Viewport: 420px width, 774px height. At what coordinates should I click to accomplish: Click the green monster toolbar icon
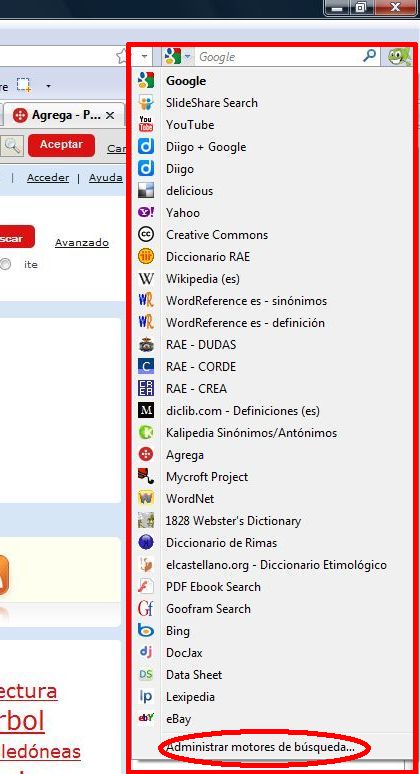(x=399, y=57)
